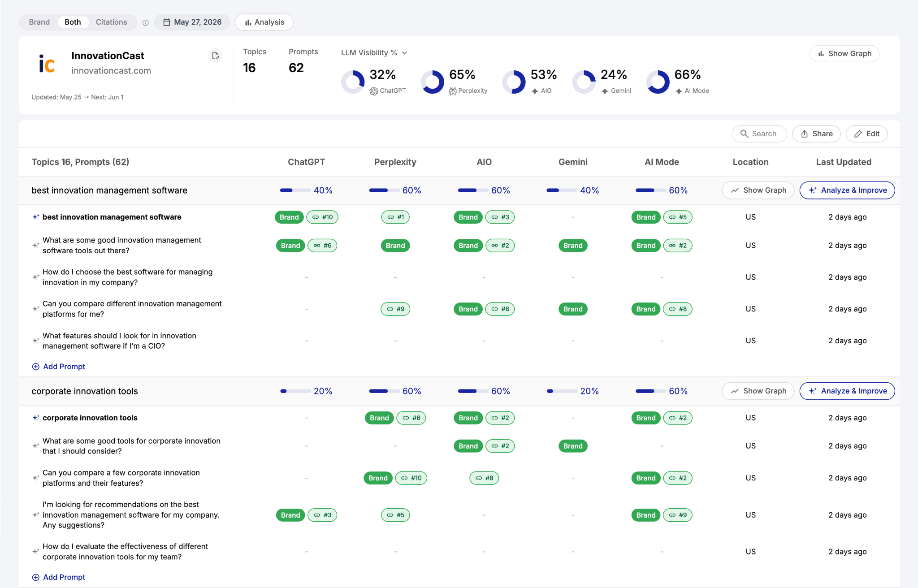Open the Analysis tab
Screen dimensions: 918x588
(264, 22)
